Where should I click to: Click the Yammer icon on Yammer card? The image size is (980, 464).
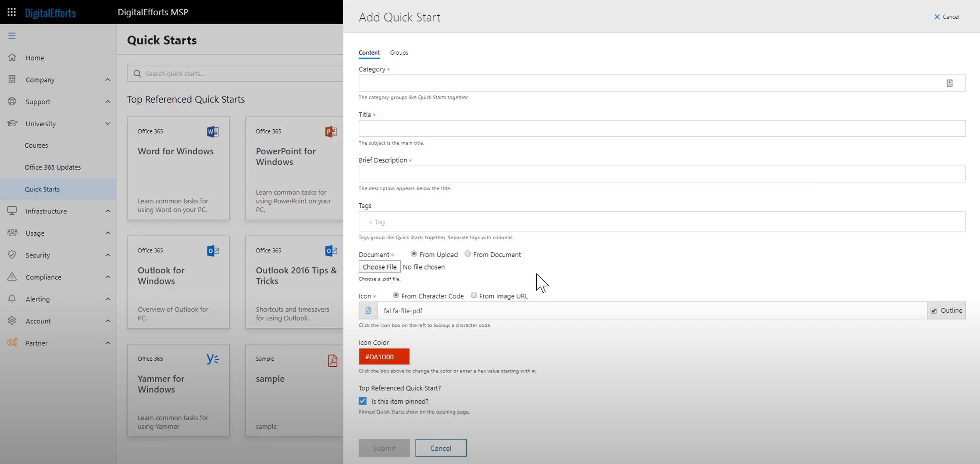pyautogui.click(x=213, y=359)
